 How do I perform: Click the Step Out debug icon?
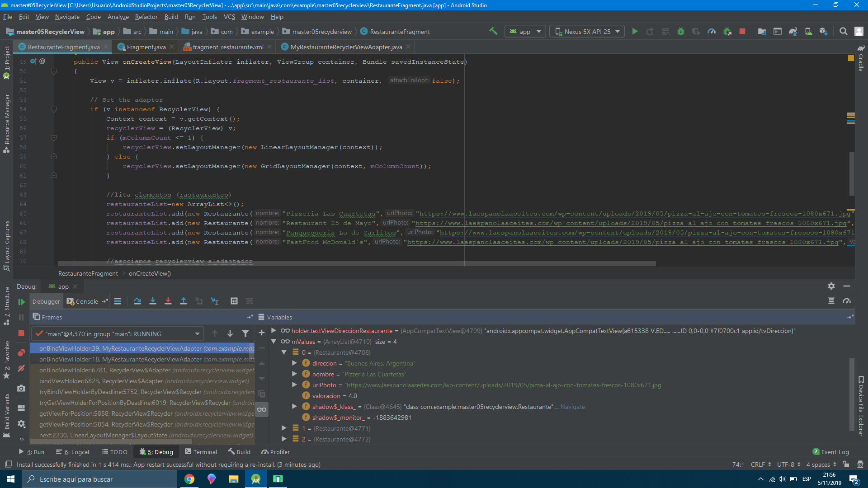coord(184,301)
